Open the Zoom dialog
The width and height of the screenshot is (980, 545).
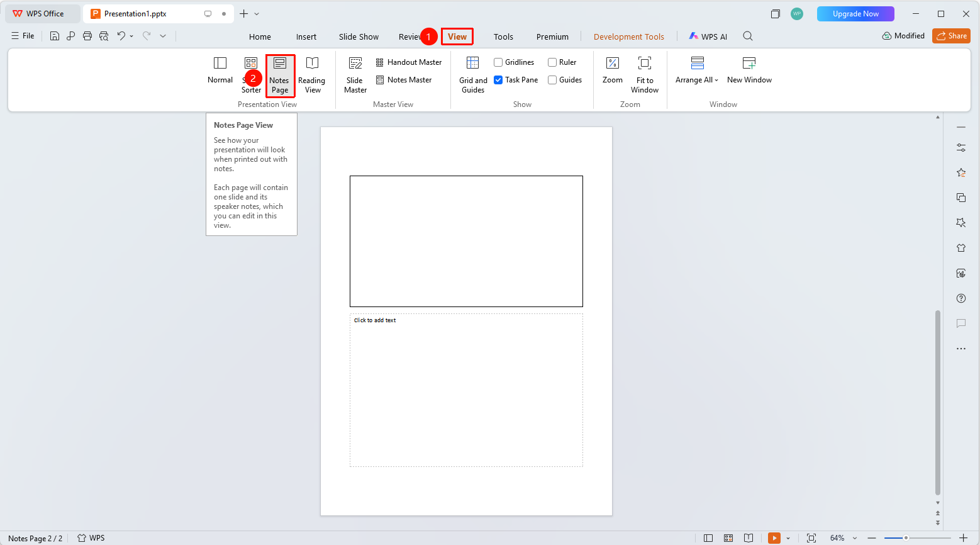point(613,70)
